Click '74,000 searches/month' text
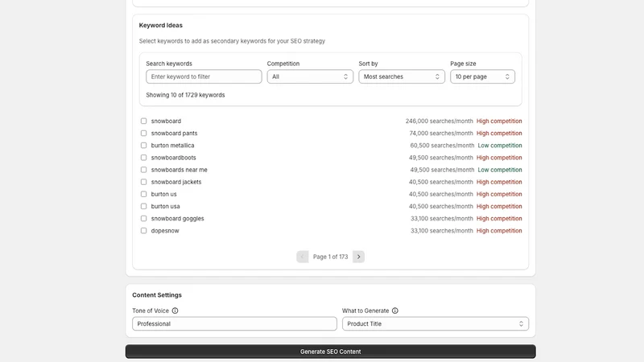Screen dimensions: 644x362 441,133
